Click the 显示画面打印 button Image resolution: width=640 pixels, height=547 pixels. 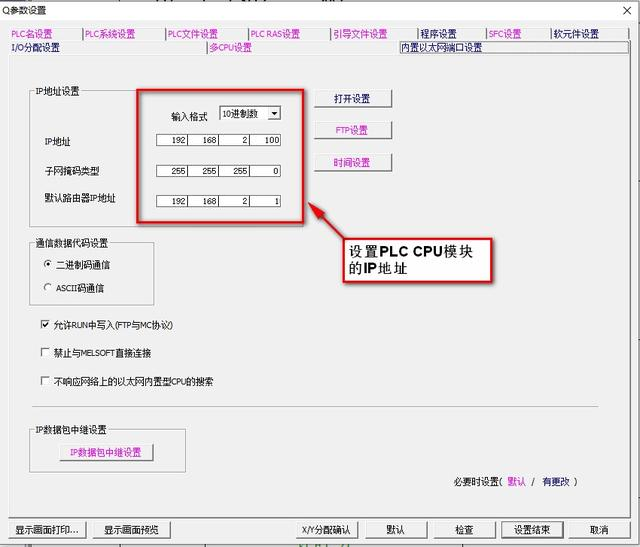click(47, 530)
